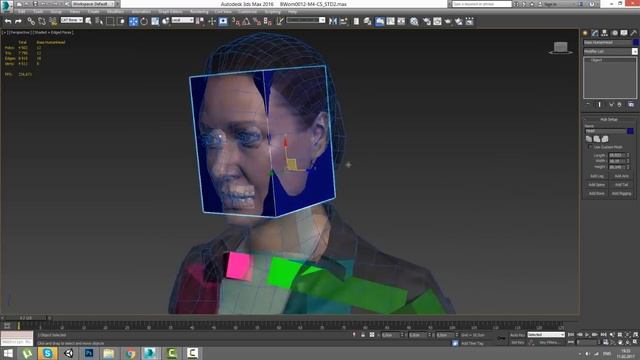Image resolution: width=640 pixels, height=360 pixels.
Task: Toggle Keyboard Shortcut Override
Action: (223, 21)
